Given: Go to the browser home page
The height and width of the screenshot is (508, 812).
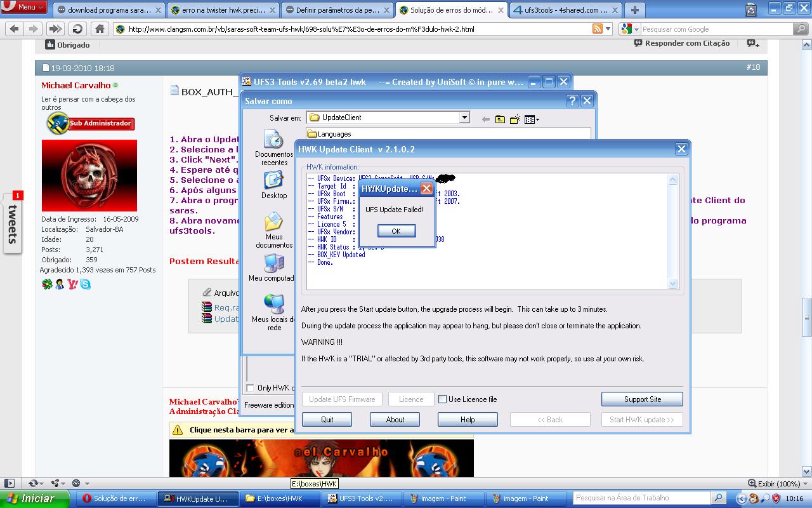Looking at the screenshot, I should pos(100,29).
